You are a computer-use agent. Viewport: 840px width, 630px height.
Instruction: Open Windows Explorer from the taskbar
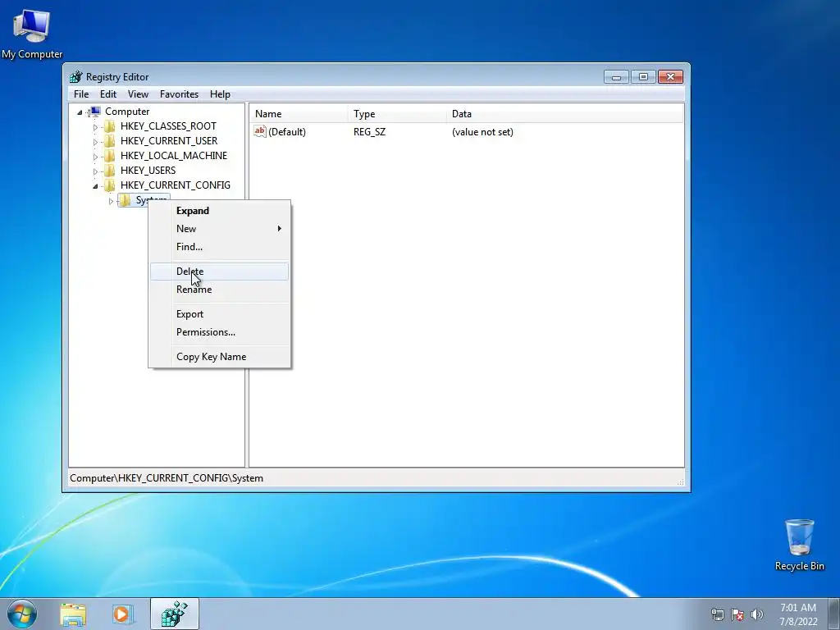[73, 614]
